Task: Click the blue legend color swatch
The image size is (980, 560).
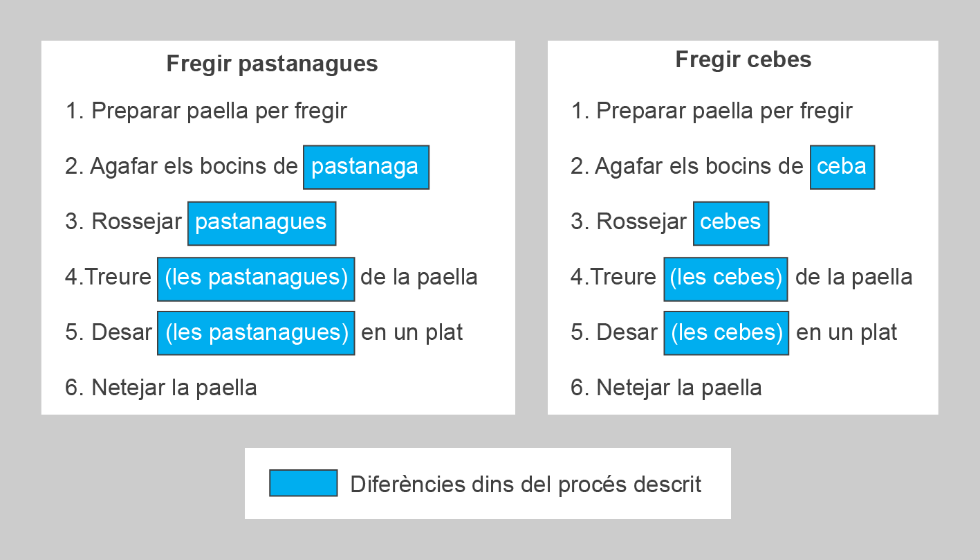Action: pyautogui.click(x=304, y=483)
